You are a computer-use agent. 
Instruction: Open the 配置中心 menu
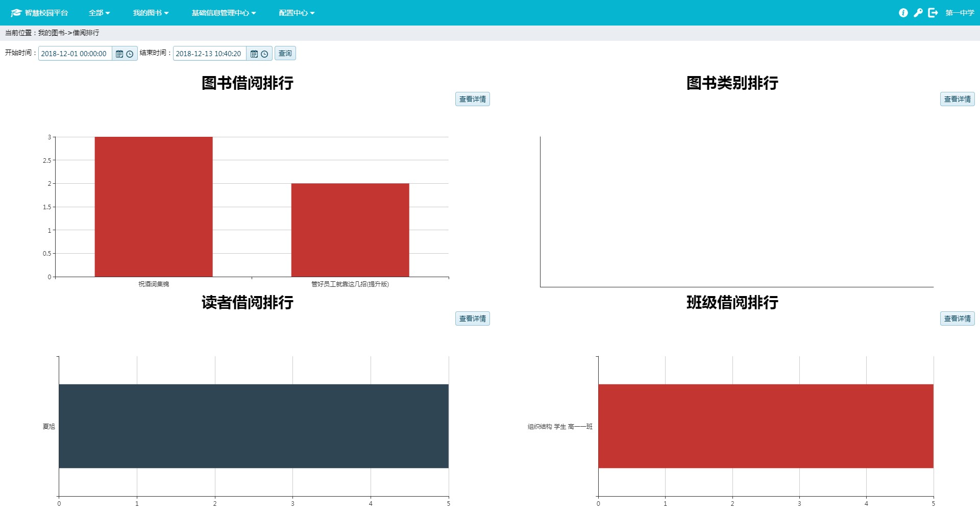297,13
